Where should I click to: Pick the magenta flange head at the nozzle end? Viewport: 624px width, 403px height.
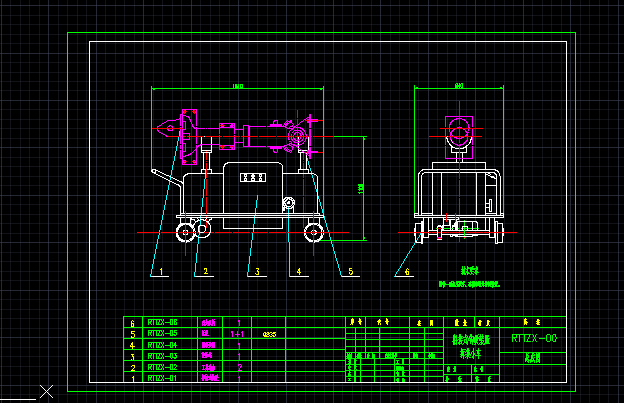pyautogui.click(x=189, y=136)
